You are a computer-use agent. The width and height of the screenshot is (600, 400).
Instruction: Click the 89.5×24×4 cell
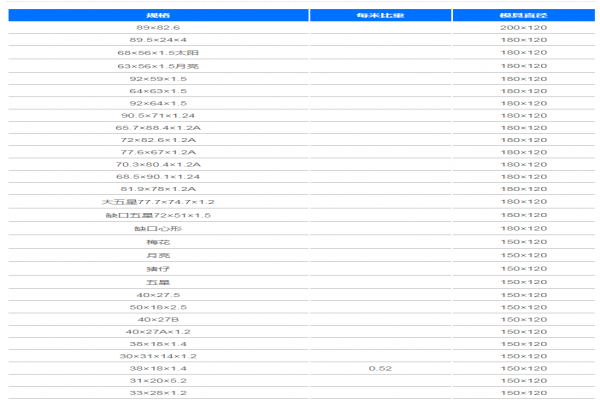(x=158, y=40)
